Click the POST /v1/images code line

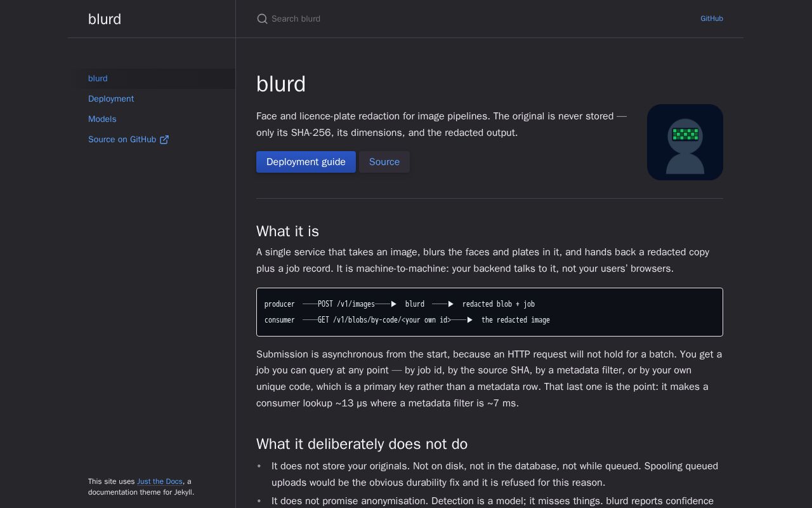tap(400, 304)
